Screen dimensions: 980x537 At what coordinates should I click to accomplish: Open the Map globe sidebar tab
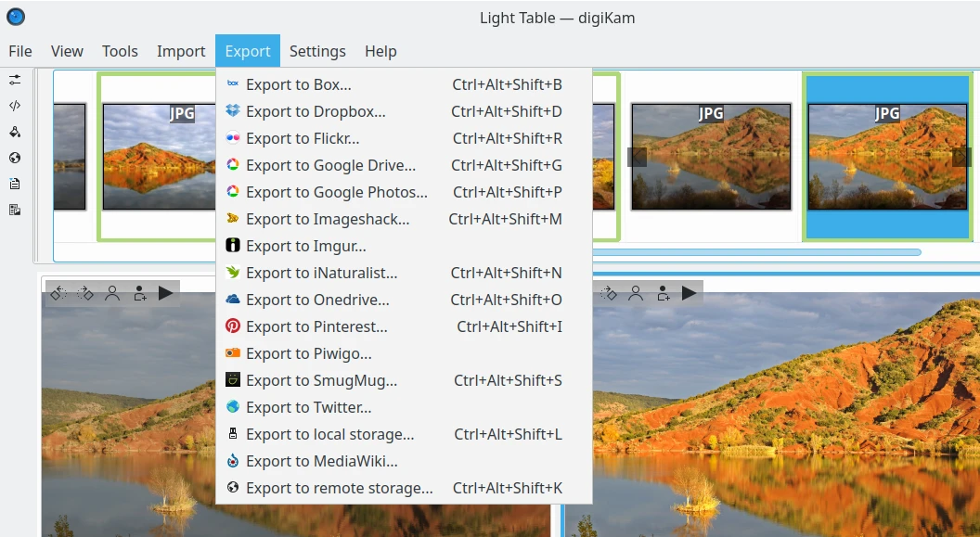[15, 158]
